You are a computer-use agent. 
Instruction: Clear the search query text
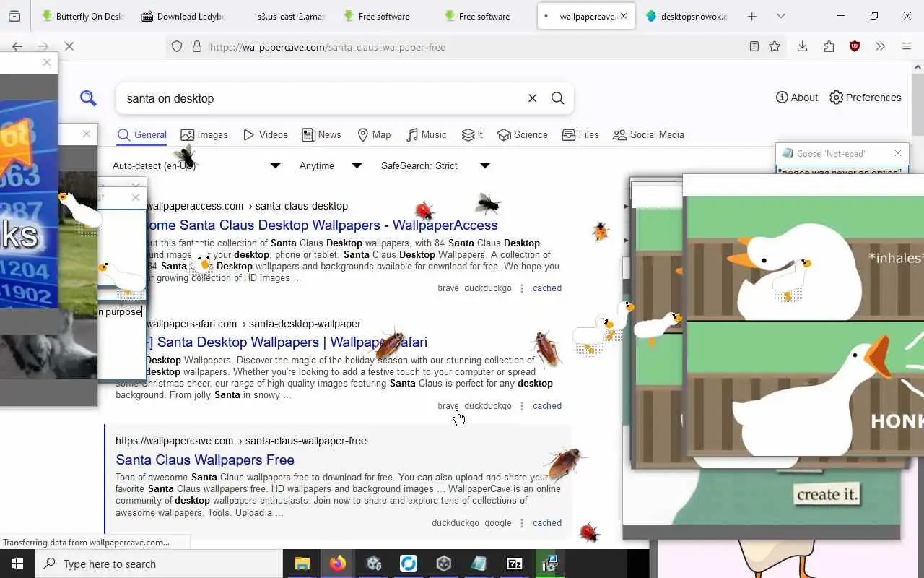click(532, 98)
